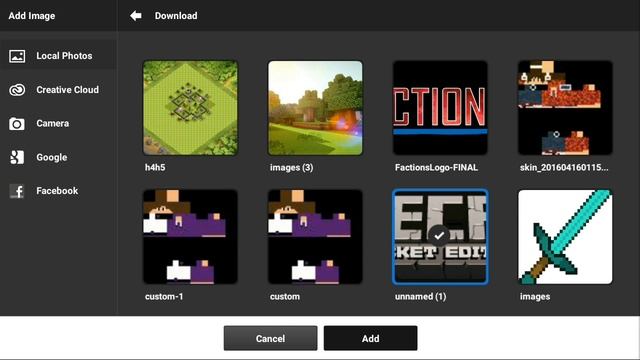
Task: Choose the custom skin thumbnail
Action: [315, 237]
